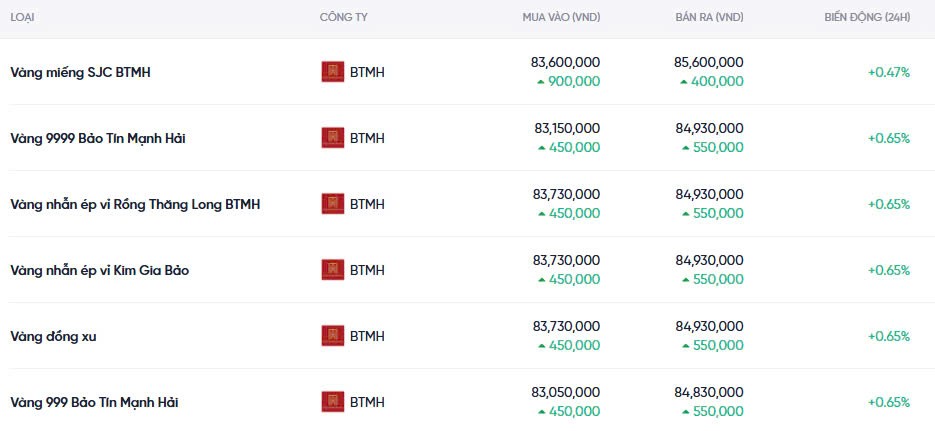Sort by BÁN RA (VND) column
This screenshot has width=935, height=431.
[x=709, y=18]
